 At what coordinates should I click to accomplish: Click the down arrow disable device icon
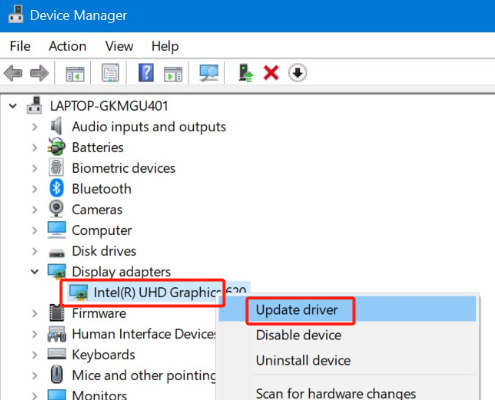pos(297,73)
